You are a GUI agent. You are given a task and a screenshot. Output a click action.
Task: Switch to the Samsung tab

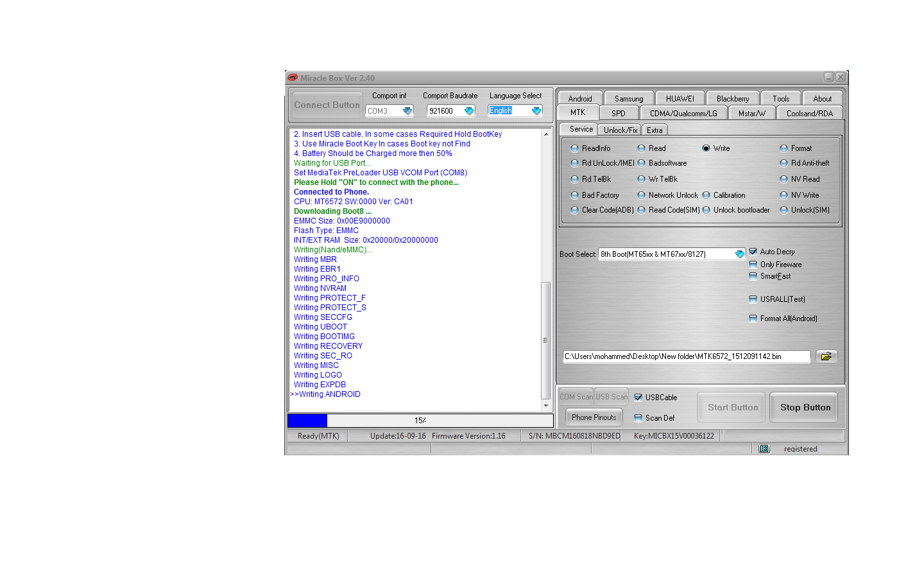tap(629, 98)
